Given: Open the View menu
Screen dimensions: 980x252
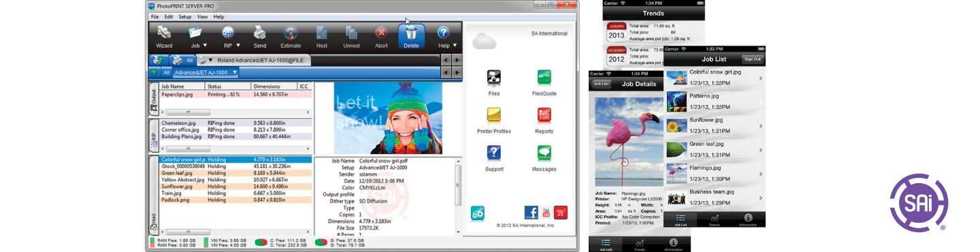Looking at the screenshot, I should click(203, 16).
